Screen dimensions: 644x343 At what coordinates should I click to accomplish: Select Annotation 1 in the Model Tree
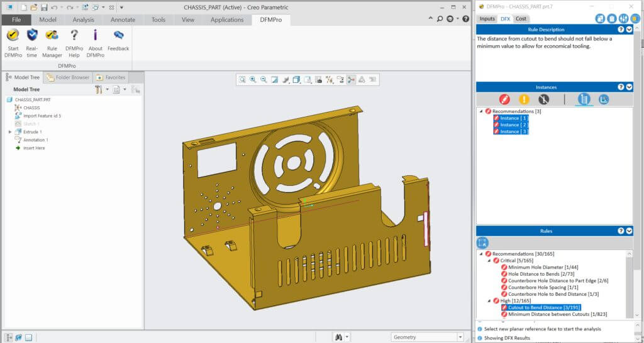point(31,140)
